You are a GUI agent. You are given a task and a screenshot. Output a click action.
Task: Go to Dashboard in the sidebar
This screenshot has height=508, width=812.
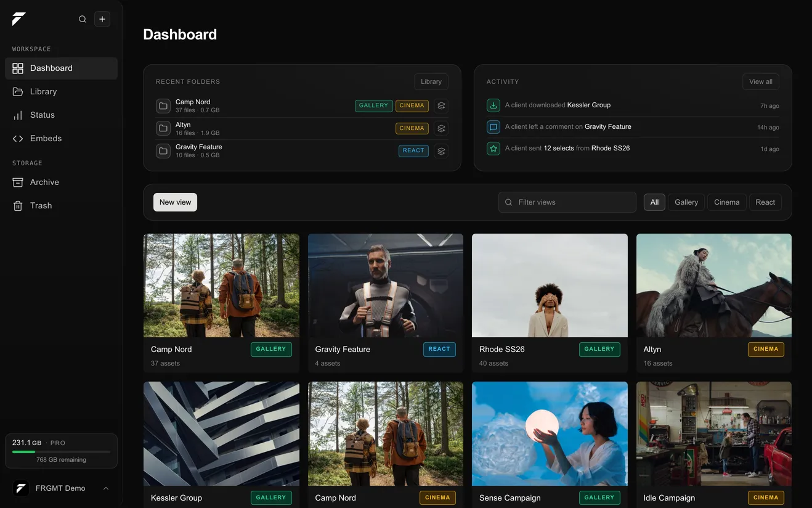61,68
